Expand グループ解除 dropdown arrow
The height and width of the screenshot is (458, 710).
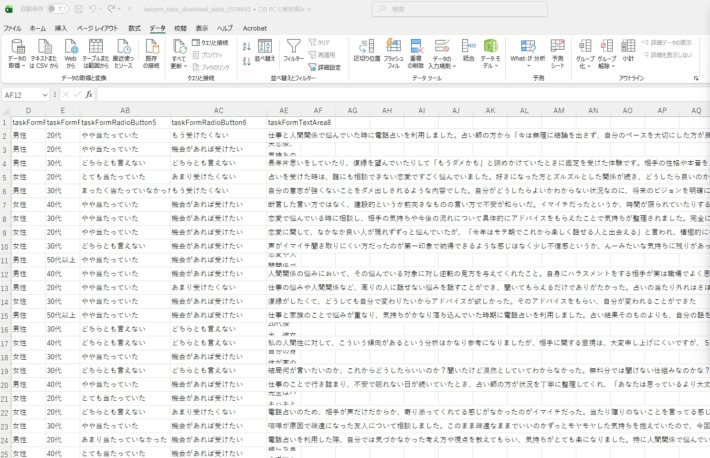(613, 66)
